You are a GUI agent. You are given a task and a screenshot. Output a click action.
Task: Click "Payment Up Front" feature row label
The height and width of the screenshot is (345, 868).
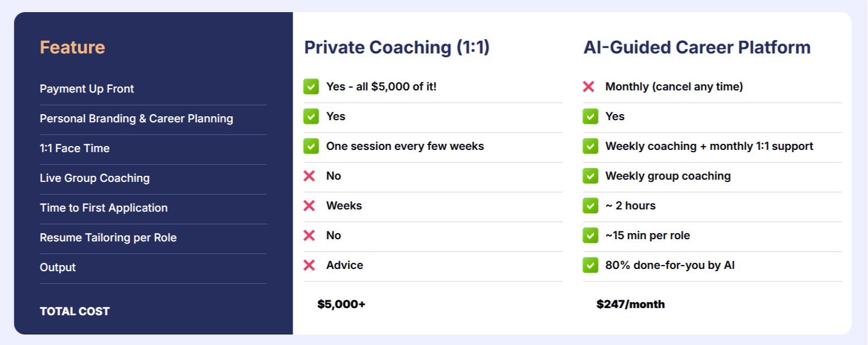point(87,89)
